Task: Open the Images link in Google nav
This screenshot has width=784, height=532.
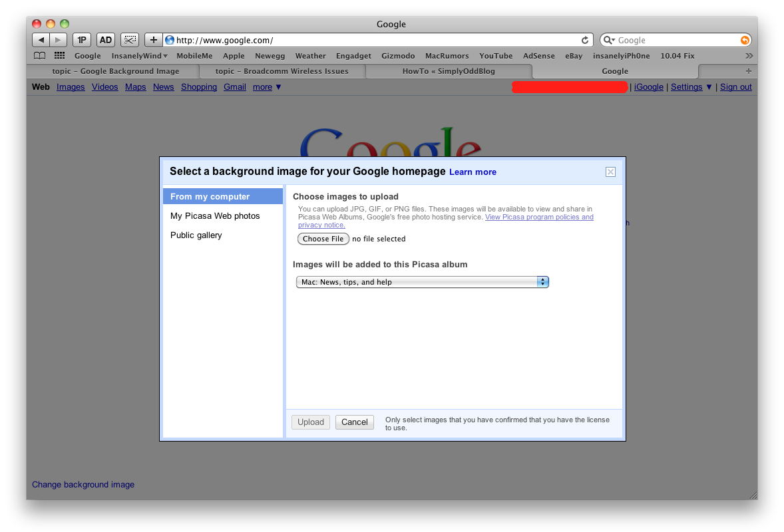Action: [x=71, y=87]
